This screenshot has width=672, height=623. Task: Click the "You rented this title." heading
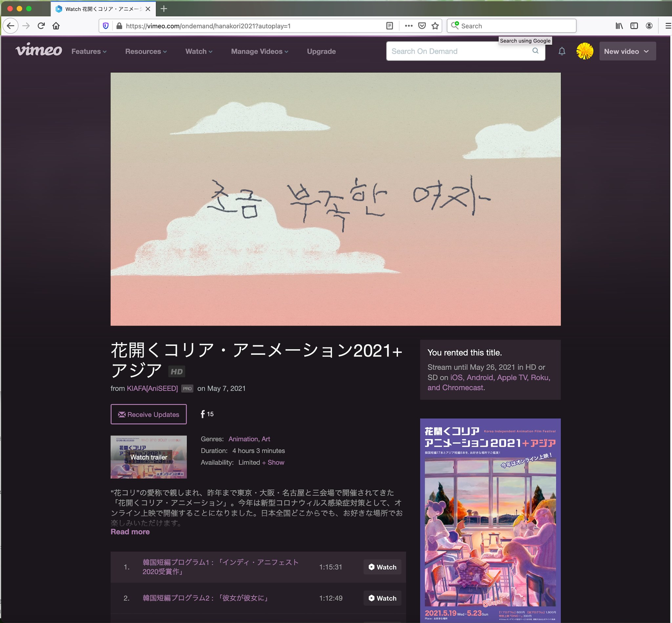point(465,353)
